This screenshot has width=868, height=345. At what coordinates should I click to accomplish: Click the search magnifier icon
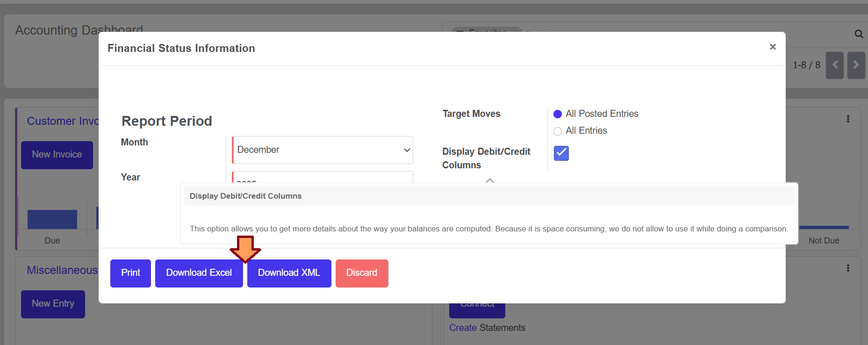pos(859,34)
